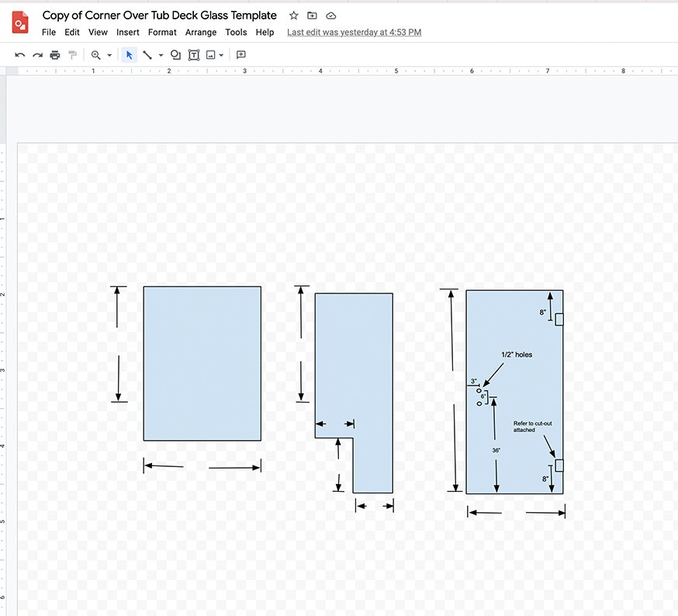Star this document

293,16
